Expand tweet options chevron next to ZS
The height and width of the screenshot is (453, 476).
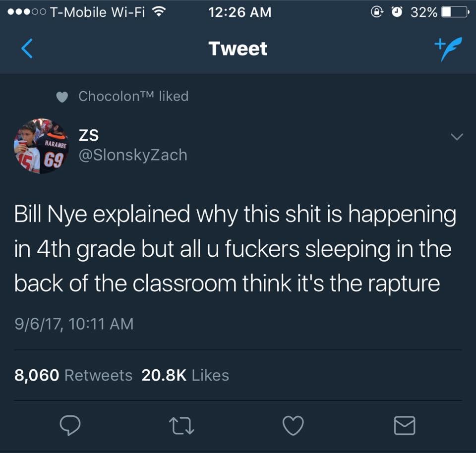pyautogui.click(x=457, y=137)
